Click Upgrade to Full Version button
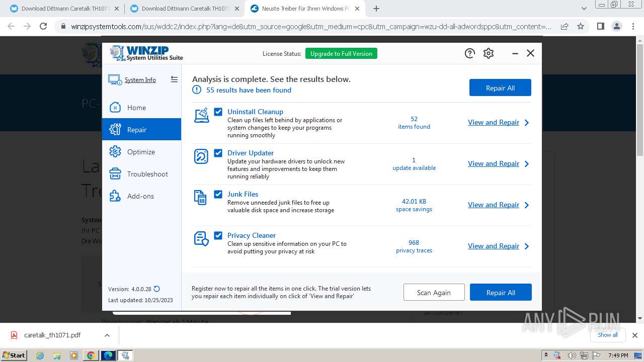The width and height of the screenshot is (644, 362). (341, 54)
